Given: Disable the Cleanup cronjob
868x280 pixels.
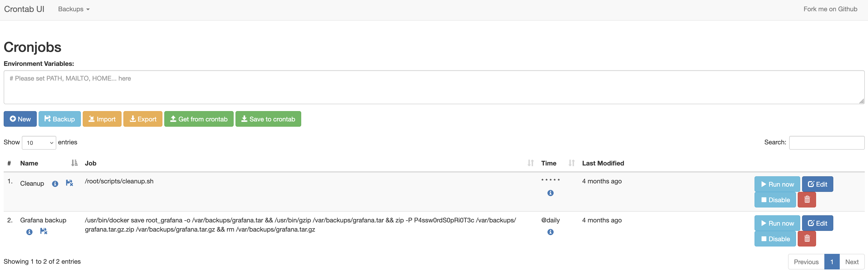Looking at the screenshot, I should (775, 200).
